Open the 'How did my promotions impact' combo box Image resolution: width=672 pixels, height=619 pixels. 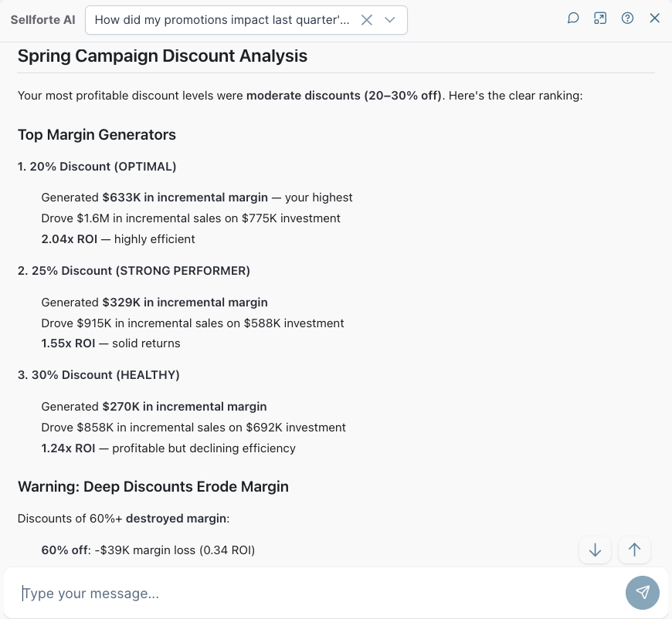point(246,20)
